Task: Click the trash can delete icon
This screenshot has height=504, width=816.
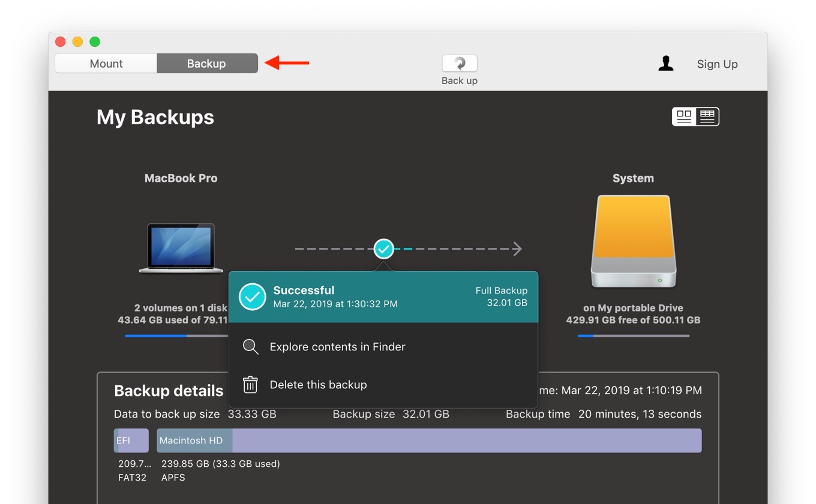Action: pyautogui.click(x=250, y=385)
